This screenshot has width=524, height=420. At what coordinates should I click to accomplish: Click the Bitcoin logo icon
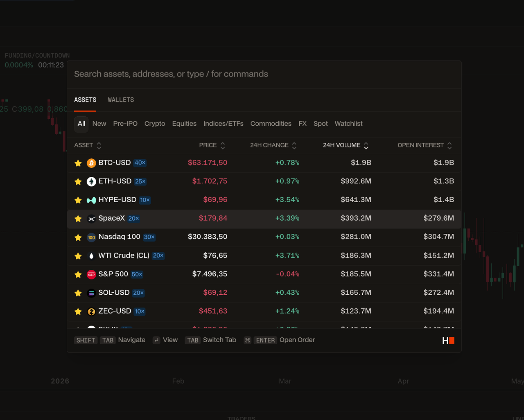pos(91,163)
